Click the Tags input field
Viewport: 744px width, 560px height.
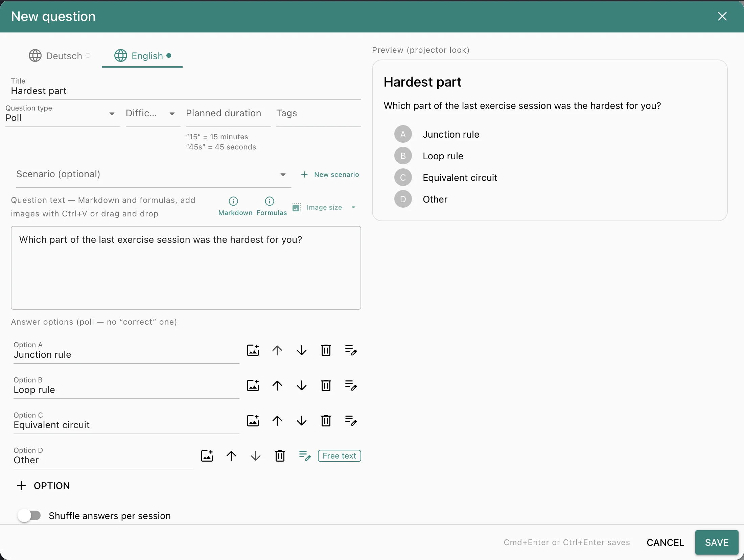tap(319, 115)
